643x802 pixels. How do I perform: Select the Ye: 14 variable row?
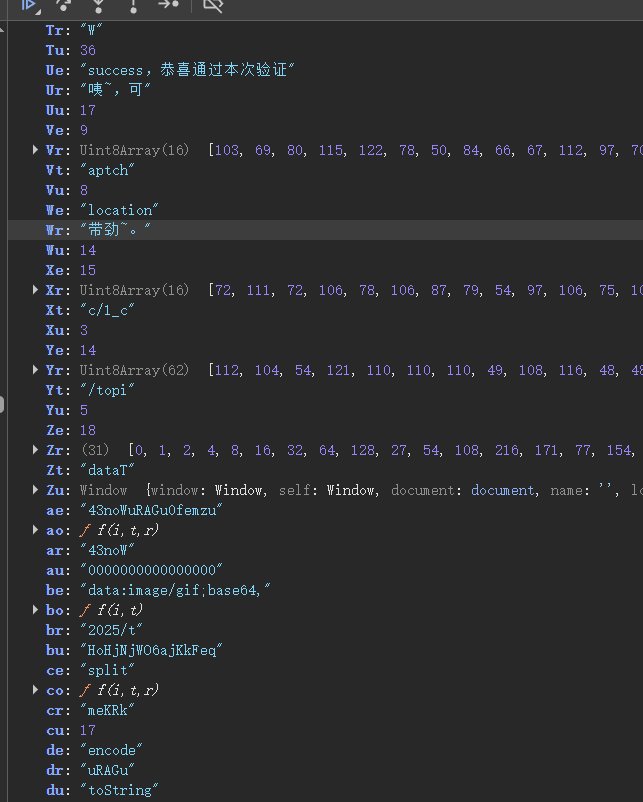[x=325, y=350]
